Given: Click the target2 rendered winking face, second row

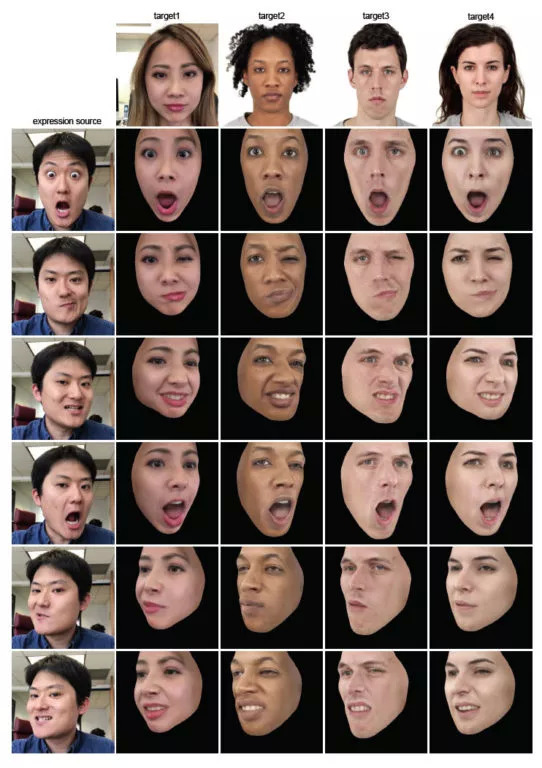Looking at the screenshot, I should coord(271,284).
